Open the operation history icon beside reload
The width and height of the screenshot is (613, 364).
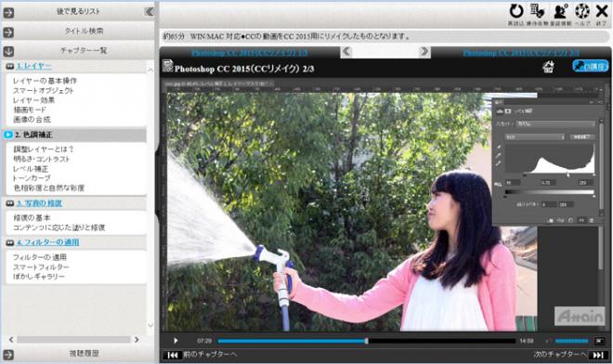[x=538, y=11]
